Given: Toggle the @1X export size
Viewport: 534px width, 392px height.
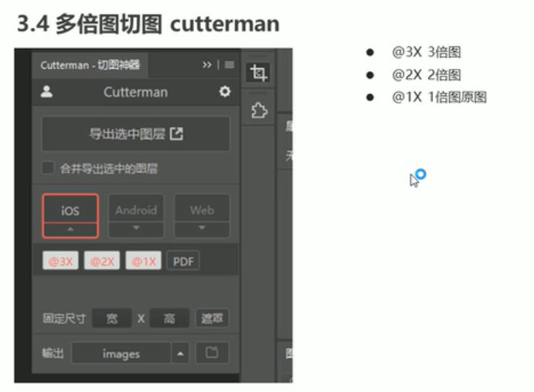Looking at the screenshot, I should click(144, 261).
